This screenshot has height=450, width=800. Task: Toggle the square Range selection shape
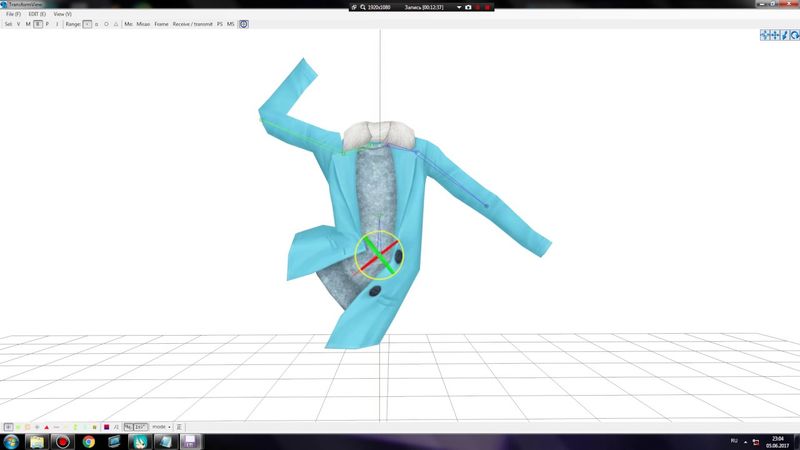pyautogui.click(x=86, y=23)
